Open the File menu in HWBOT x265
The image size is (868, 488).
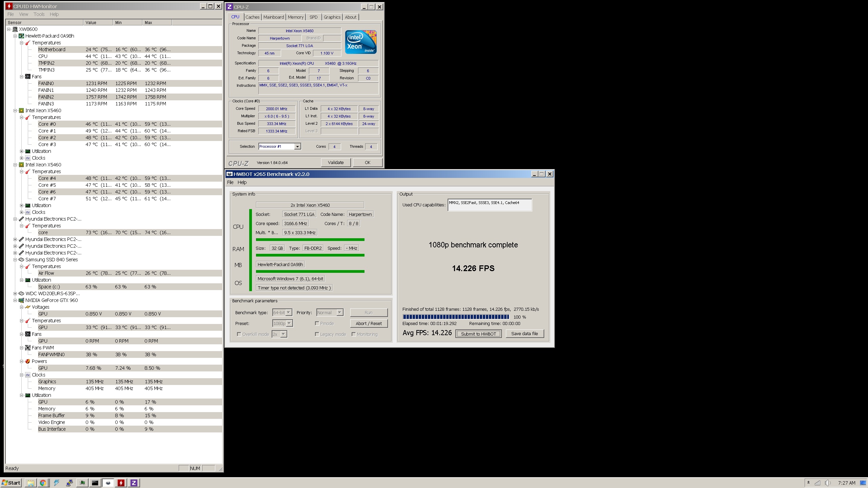click(230, 182)
